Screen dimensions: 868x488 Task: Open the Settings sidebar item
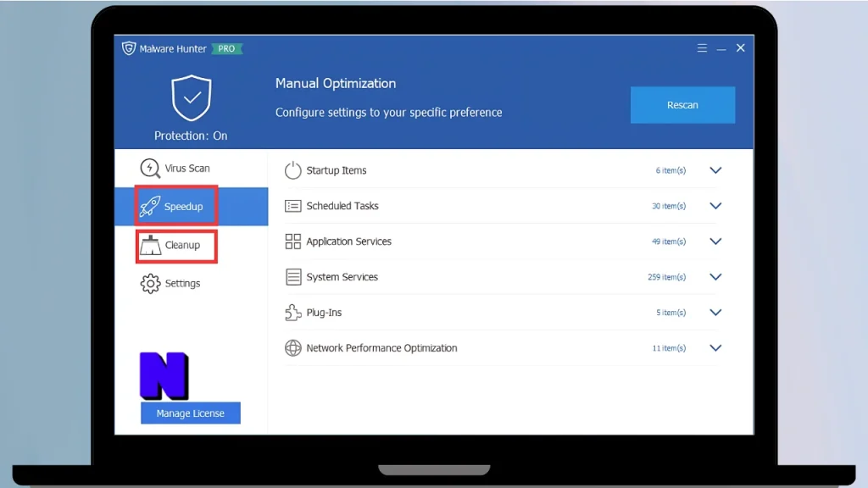pyautogui.click(x=191, y=283)
